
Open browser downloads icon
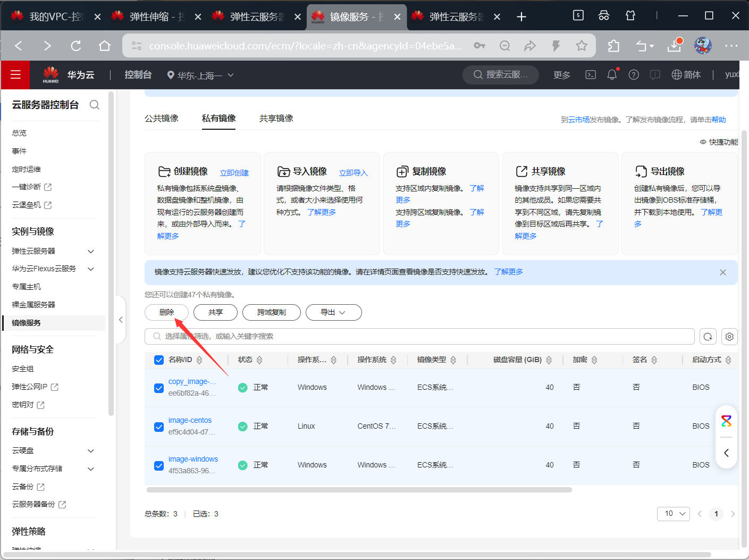[675, 46]
